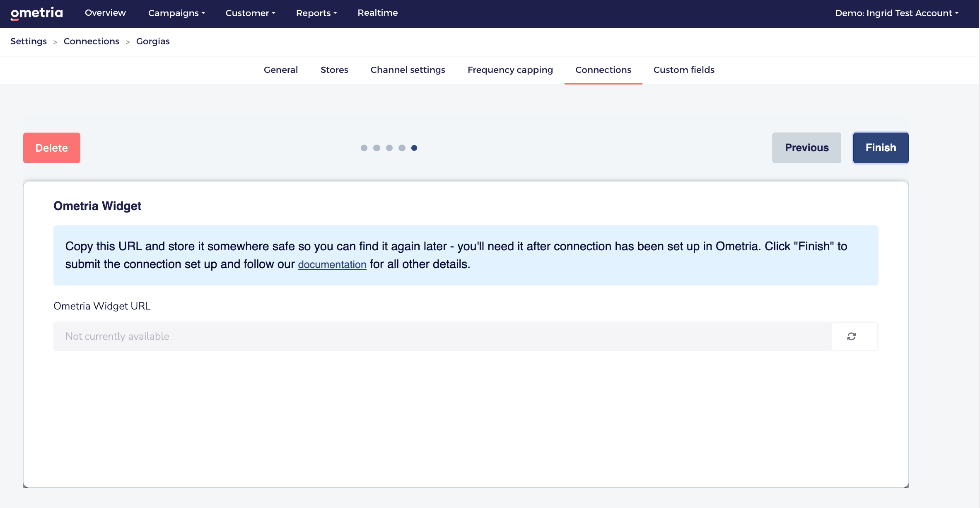Click the Ometria Widget URL label

pyautogui.click(x=102, y=306)
